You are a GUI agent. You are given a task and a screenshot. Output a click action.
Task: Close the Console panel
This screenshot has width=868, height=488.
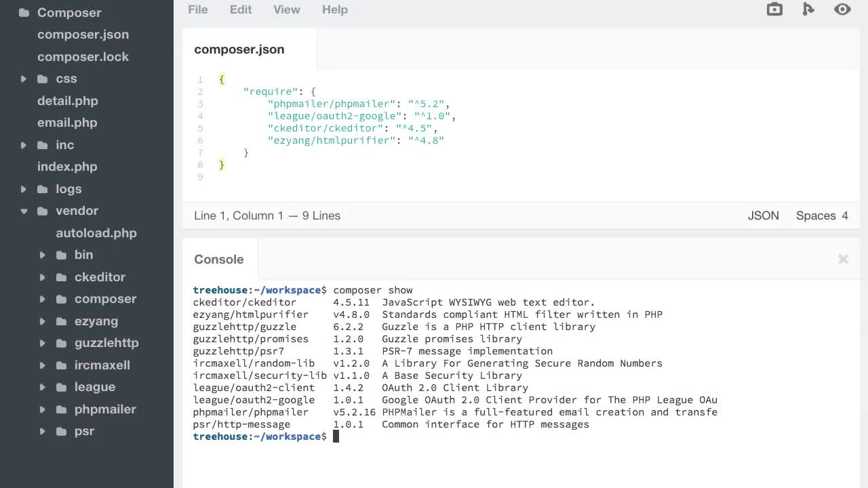click(843, 259)
